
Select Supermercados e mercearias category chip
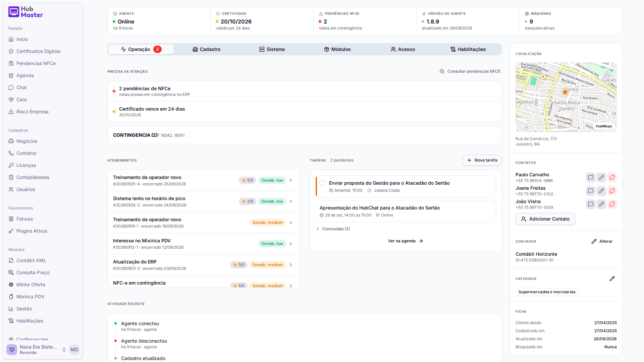(x=547, y=292)
